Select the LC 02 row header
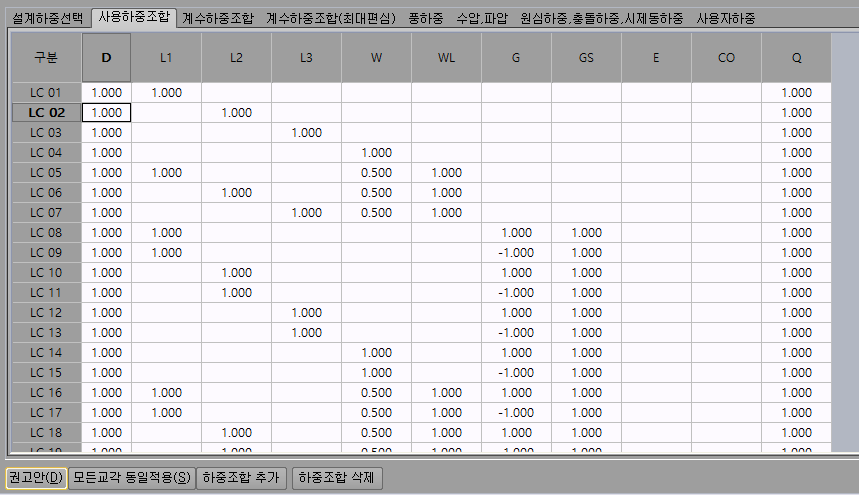Screen dimensions: 859x495 pyautogui.click(x=47, y=113)
